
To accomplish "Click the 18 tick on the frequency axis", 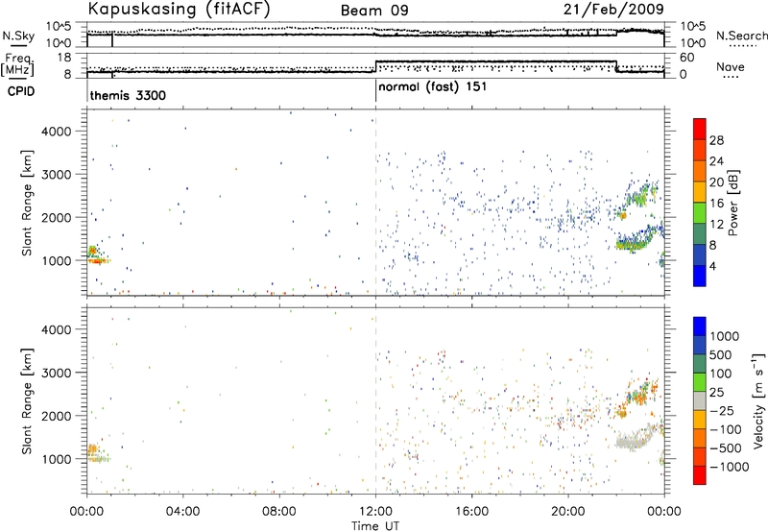I will (x=63, y=58).
